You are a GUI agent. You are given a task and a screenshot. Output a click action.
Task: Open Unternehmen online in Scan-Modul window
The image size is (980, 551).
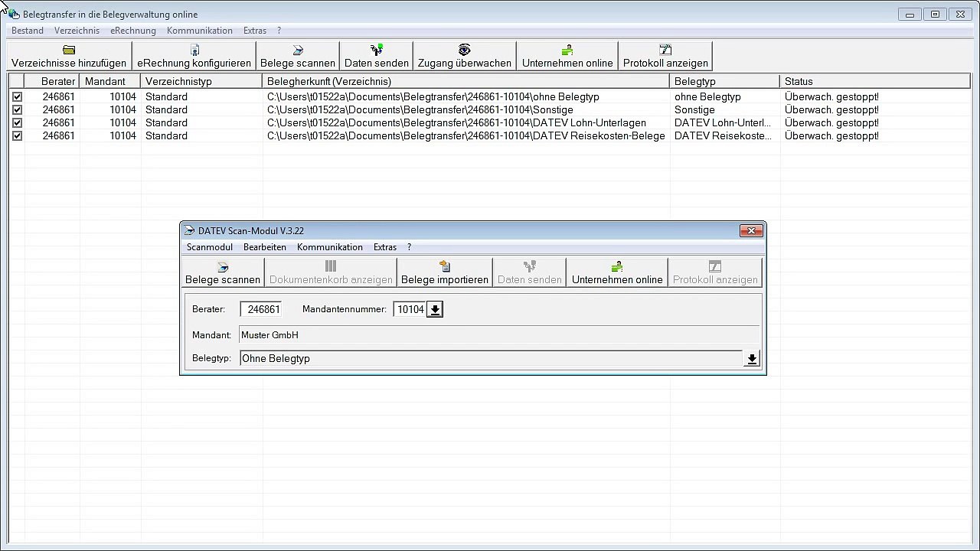pos(617,272)
